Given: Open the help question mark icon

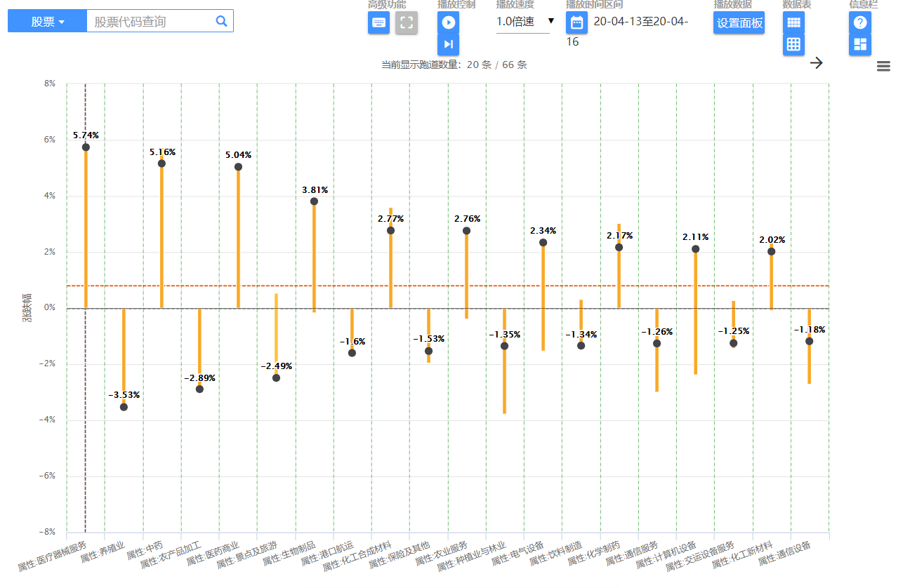Looking at the screenshot, I should 859,22.
